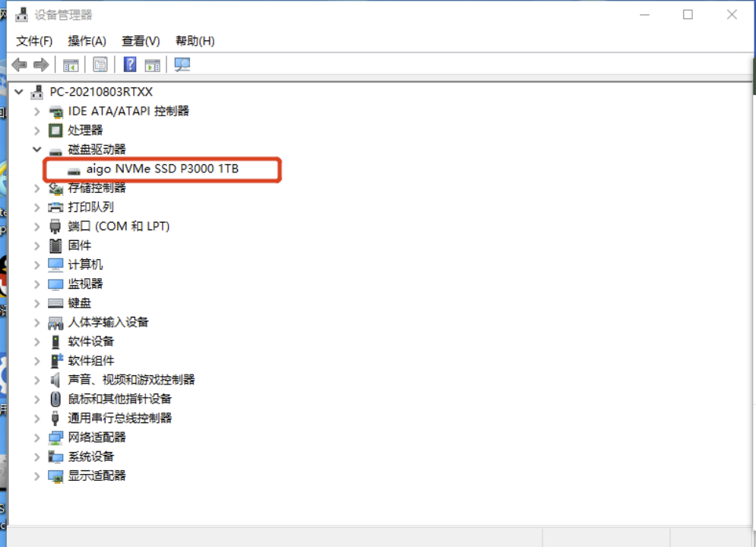
Task: Select the 端口 (COM 和 LPT) item
Action: click(x=119, y=226)
